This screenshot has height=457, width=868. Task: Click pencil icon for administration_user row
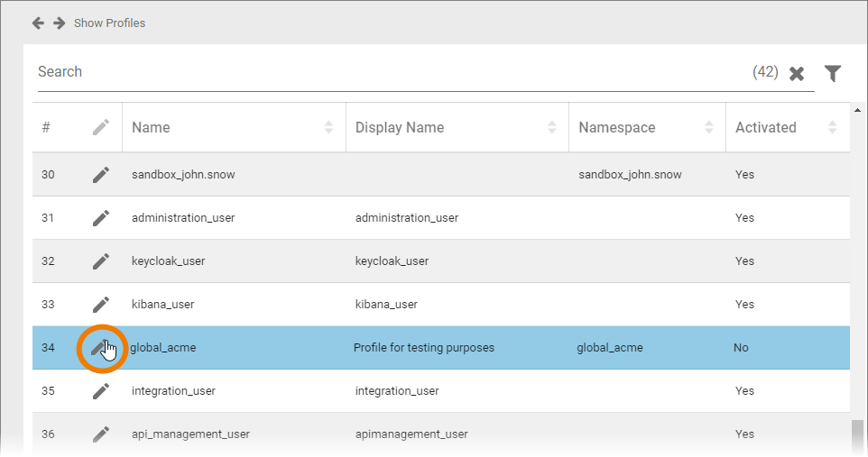pos(101,218)
